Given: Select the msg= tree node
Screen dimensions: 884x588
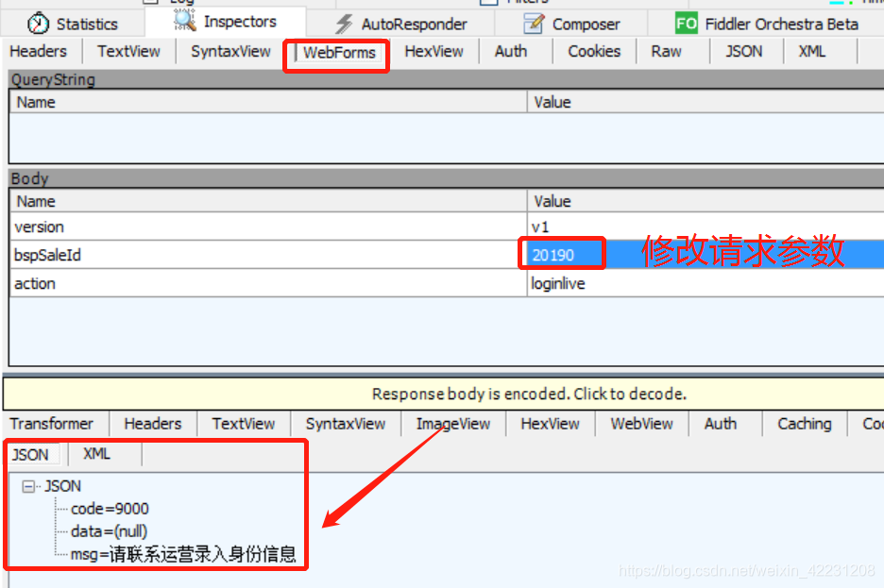Looking at the screenshot, I should [183, 554].
